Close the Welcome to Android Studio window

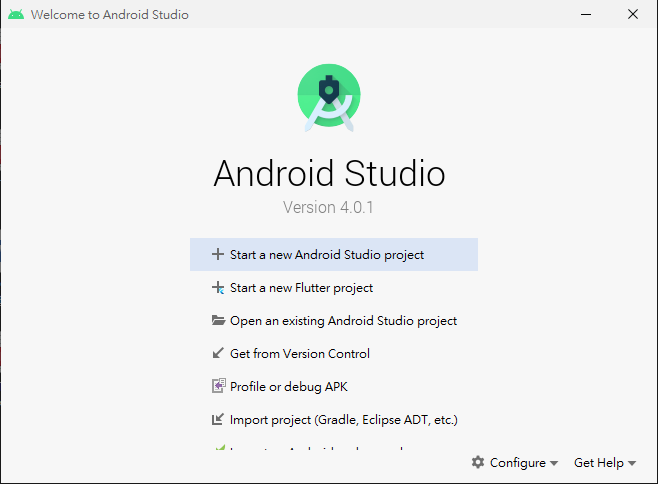(x=633, y=14)
